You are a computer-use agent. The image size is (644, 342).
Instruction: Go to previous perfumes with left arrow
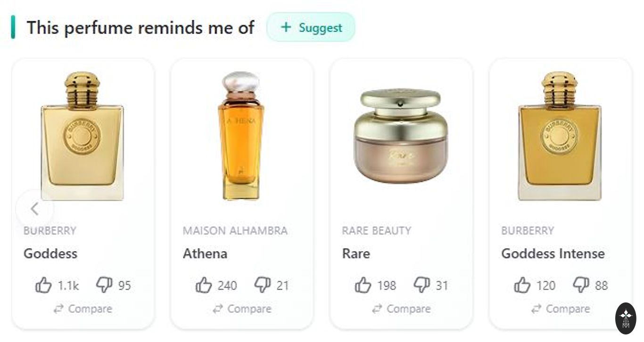point(34,208)
